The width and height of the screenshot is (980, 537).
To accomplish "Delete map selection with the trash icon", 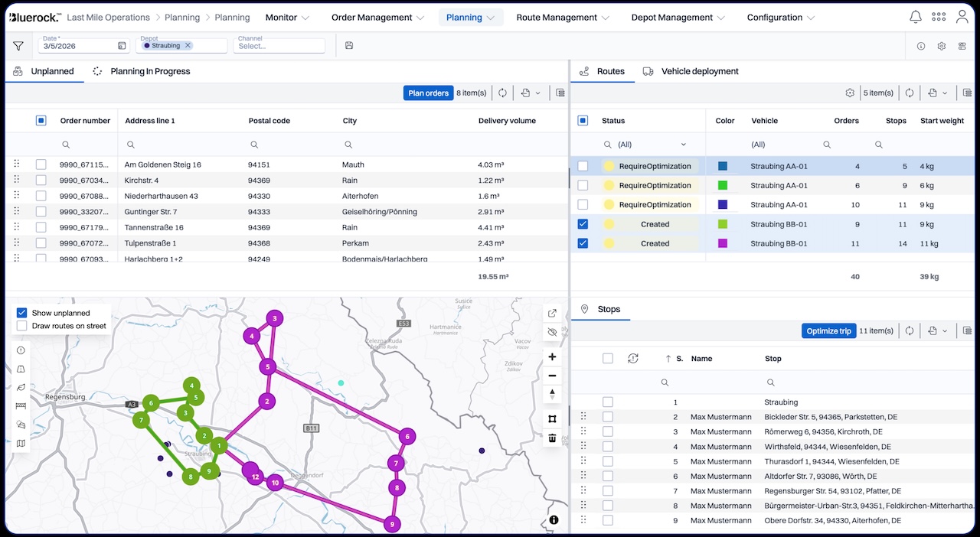I will [552, 438].
